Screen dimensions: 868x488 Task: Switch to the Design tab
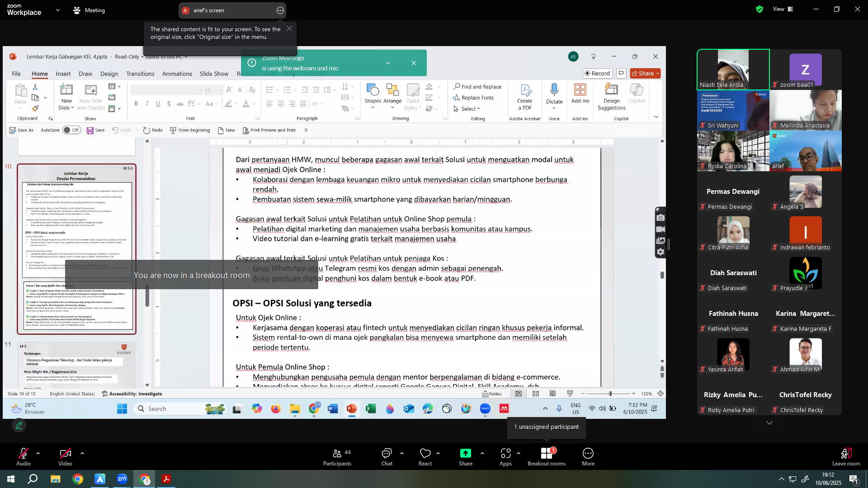click(x=109, y=74)
